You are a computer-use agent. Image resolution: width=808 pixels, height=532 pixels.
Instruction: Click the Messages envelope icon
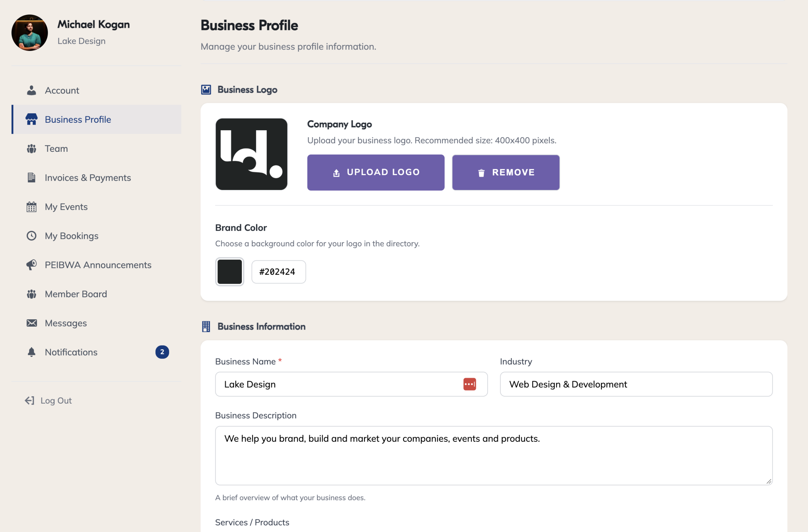point(32,323)
